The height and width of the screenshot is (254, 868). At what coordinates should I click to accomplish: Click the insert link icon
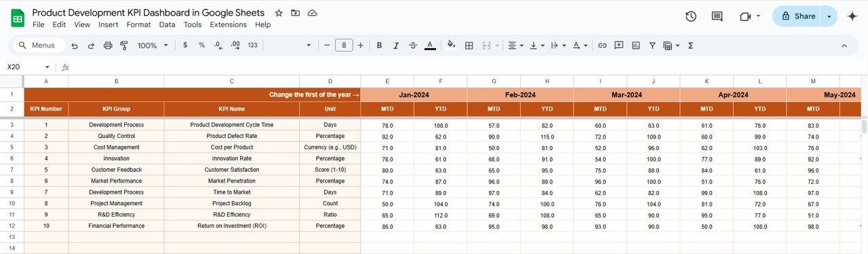click(x=601, y=46)
